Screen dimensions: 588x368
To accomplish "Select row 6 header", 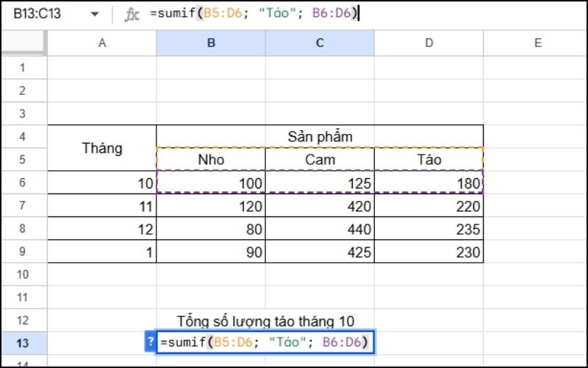I will click(x=23, y=183).
